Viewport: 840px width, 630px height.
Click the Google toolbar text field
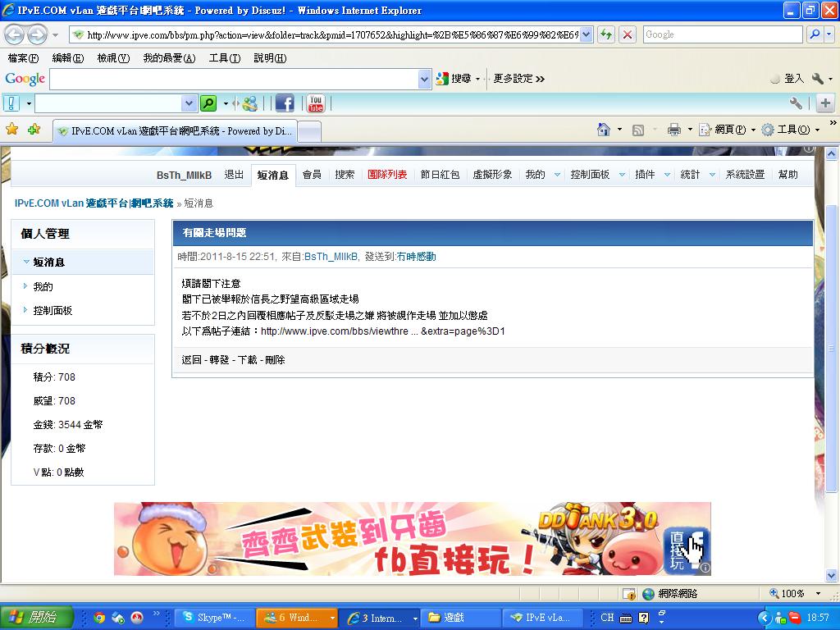[x=234, y=80]
